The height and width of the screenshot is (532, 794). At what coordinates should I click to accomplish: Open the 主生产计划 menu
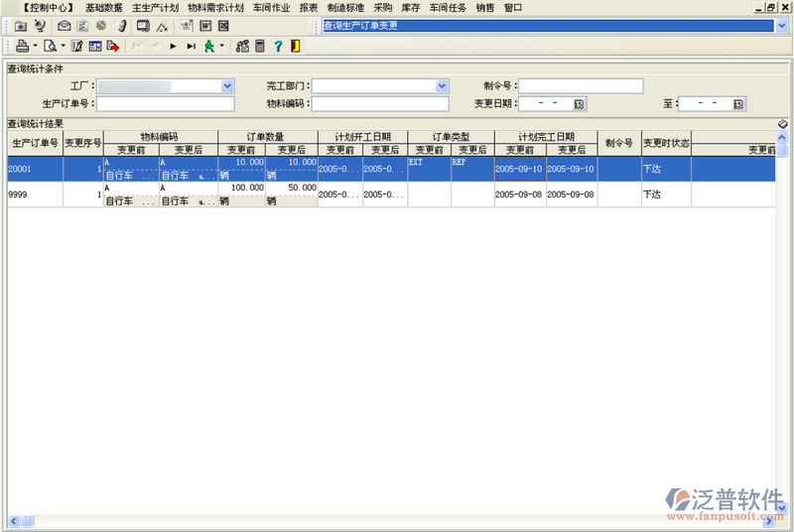pos(155,7)
